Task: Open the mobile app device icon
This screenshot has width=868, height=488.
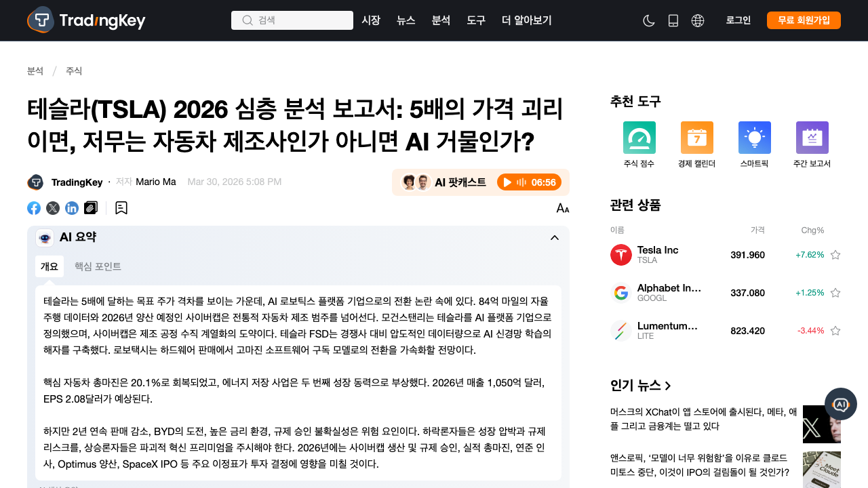Action: (673, 20)
